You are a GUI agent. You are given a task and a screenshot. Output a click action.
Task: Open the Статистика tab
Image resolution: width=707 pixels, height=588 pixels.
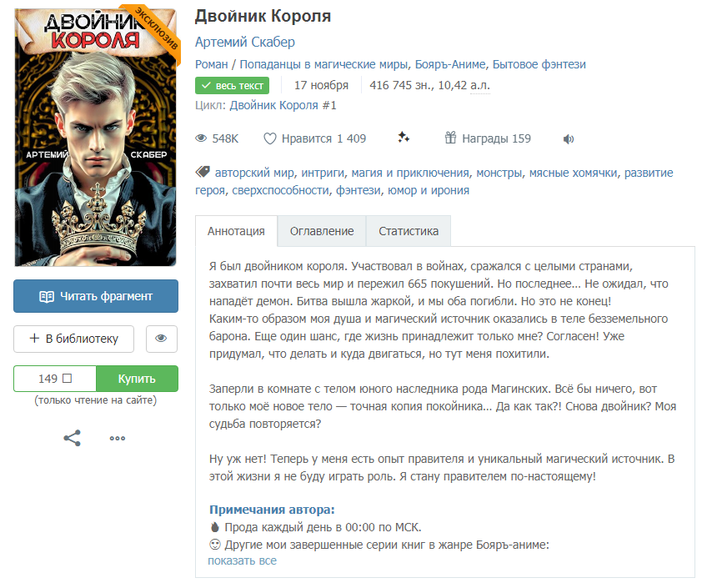[x=409, y=231]
